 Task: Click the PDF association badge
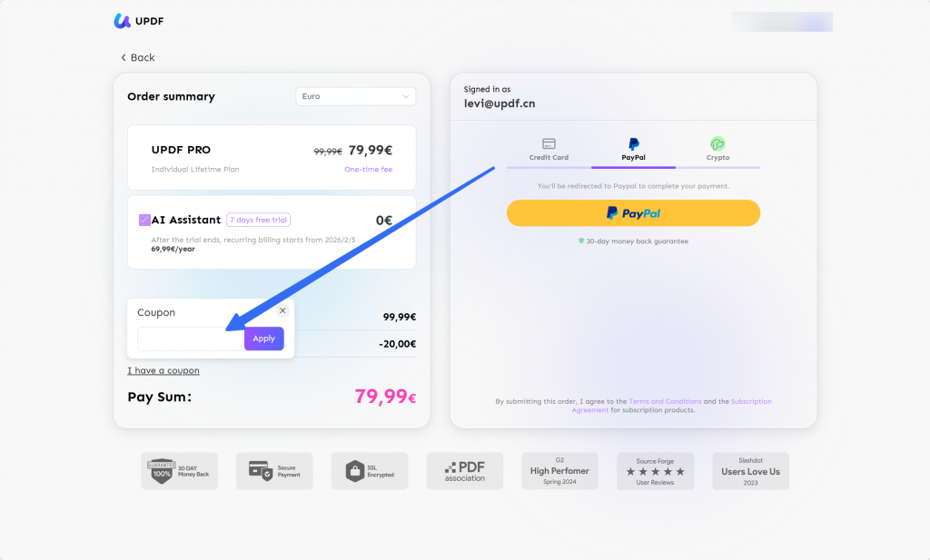(465, 471)
